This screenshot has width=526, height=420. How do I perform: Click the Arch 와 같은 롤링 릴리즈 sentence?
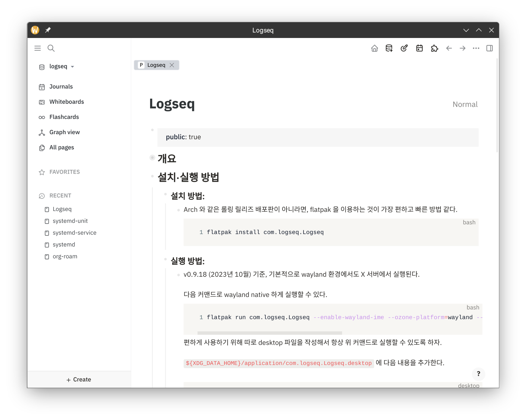tap(320, 210)
